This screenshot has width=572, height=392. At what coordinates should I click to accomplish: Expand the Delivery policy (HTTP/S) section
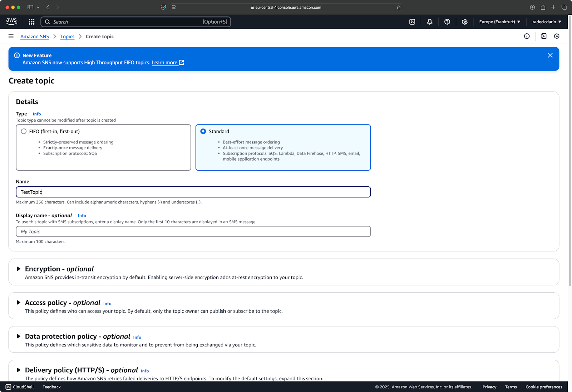19,370
